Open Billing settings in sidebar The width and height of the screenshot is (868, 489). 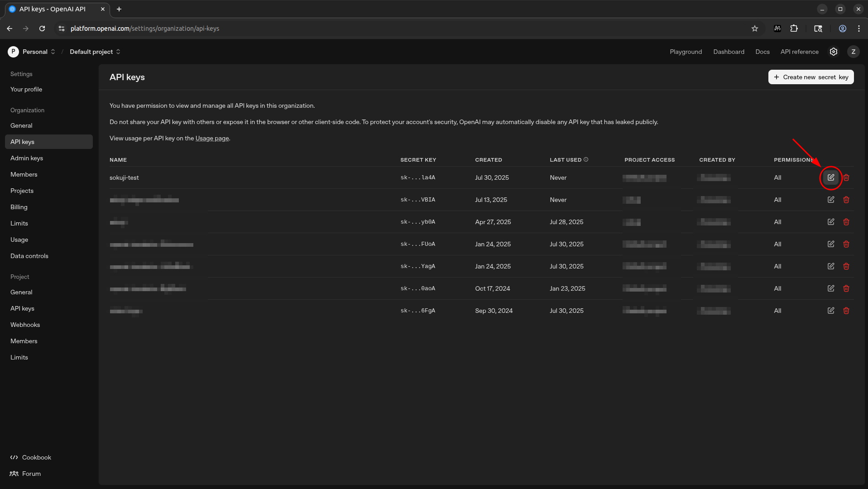coord(19,207)
